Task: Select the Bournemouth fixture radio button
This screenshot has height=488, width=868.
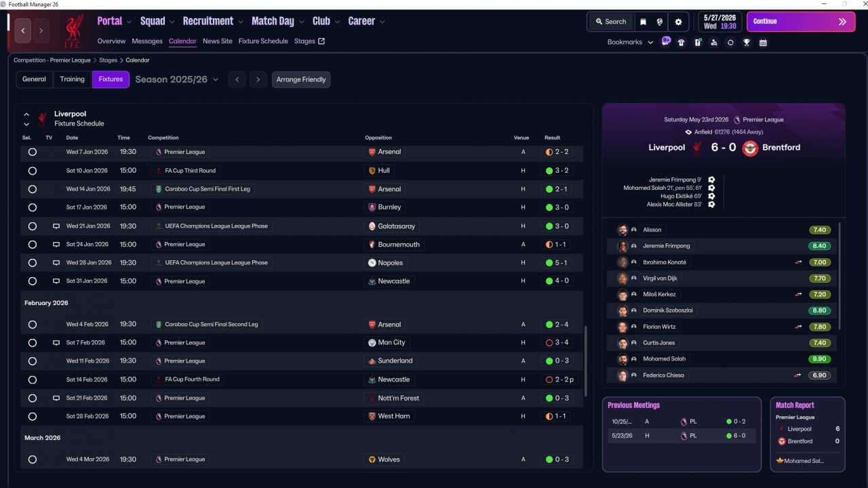Action: coord(32,245)
